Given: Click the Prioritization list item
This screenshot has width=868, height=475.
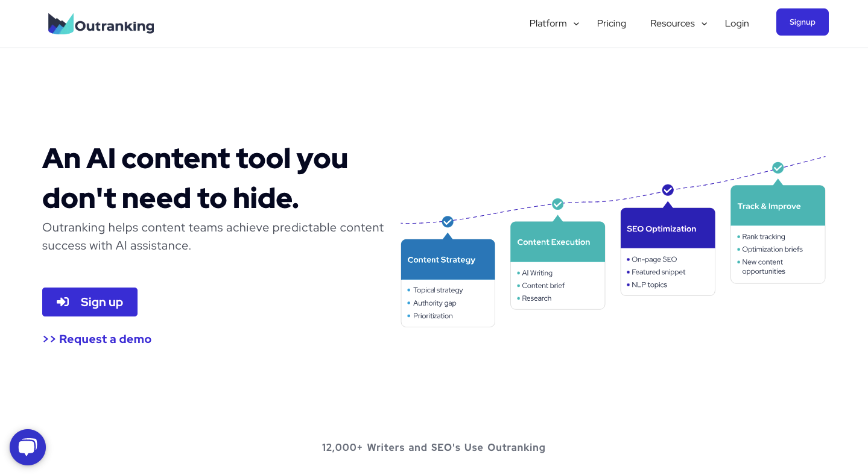Looking at the screenshot, I should pos(431,316).
